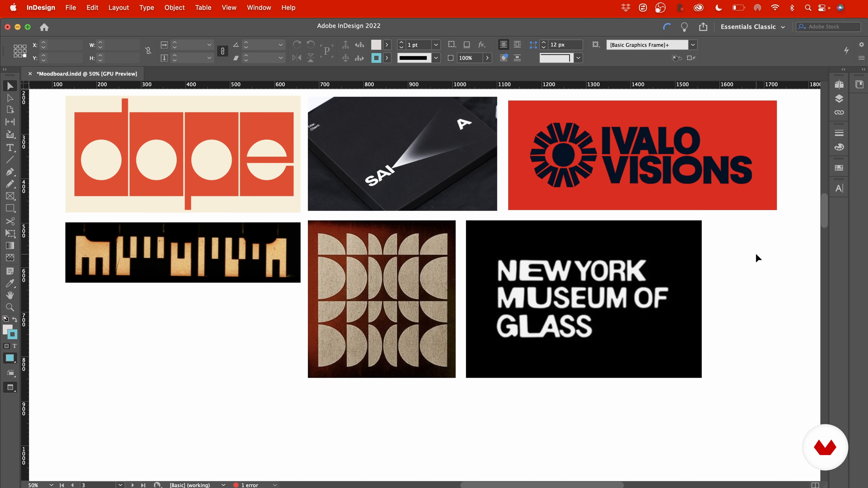Open the Color panel palette icon
The image size is (868, 488).
(x=839, y=147)
